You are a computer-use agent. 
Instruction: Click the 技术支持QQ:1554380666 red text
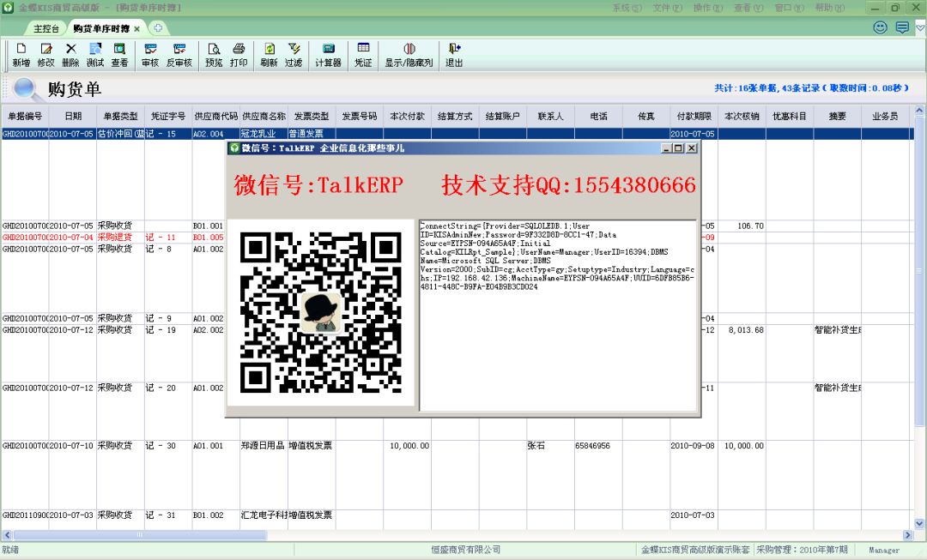click(569, 185)
